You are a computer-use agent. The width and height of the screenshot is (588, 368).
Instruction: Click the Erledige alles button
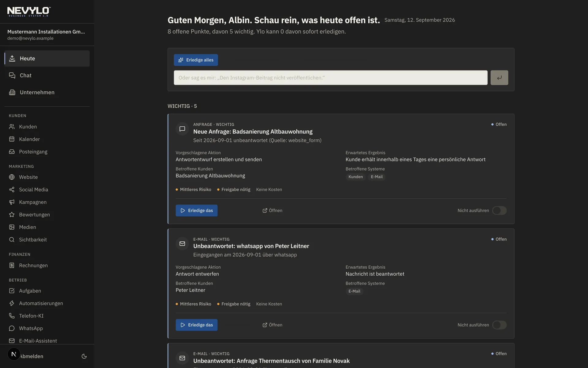pos(196,60)
